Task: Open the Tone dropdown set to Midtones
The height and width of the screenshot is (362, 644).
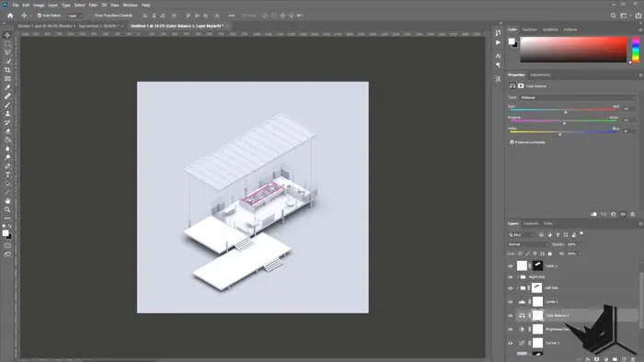Action: pyautogui.click(x=578, y=97)
